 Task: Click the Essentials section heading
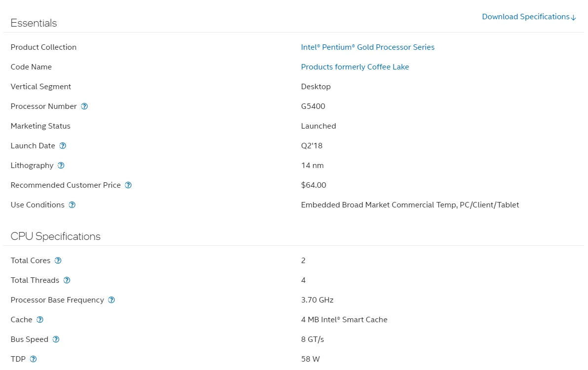click(x=34, y=23)
